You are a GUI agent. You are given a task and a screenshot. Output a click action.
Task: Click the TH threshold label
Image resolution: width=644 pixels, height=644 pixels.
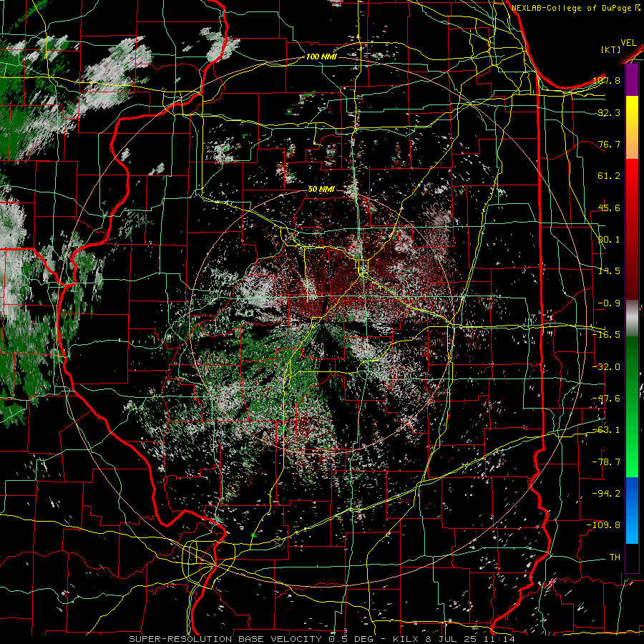[615, 557]
